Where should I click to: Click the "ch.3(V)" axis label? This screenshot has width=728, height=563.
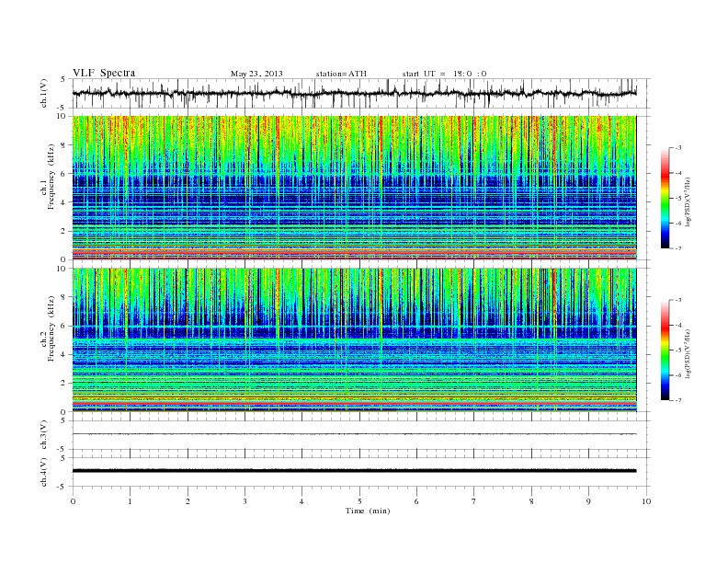[44, 435]
